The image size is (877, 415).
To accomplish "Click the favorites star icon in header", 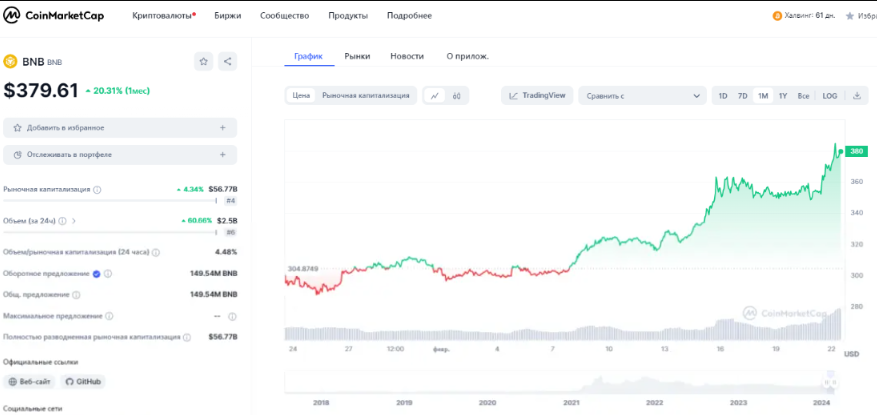I will pyautogui.click(x=850, y=16).
